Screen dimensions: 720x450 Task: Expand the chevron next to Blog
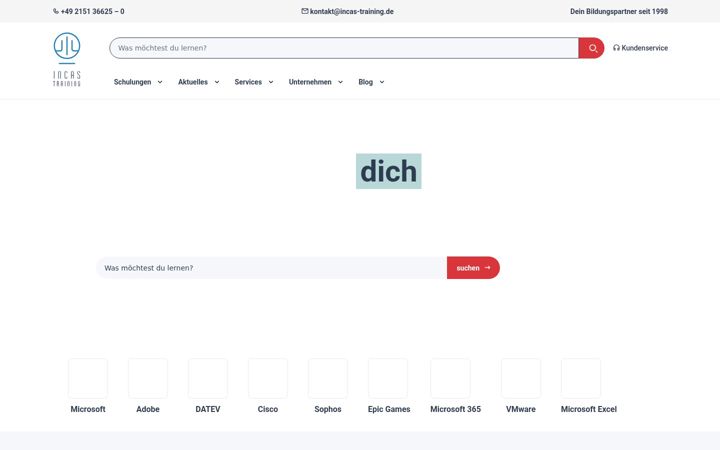pyautogui.click(x=382, y=82)
